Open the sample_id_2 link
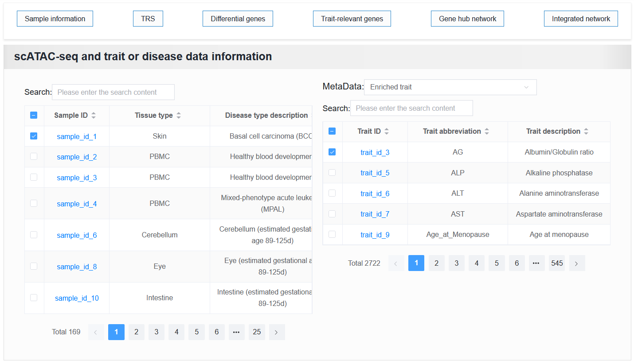 (77, 157)
